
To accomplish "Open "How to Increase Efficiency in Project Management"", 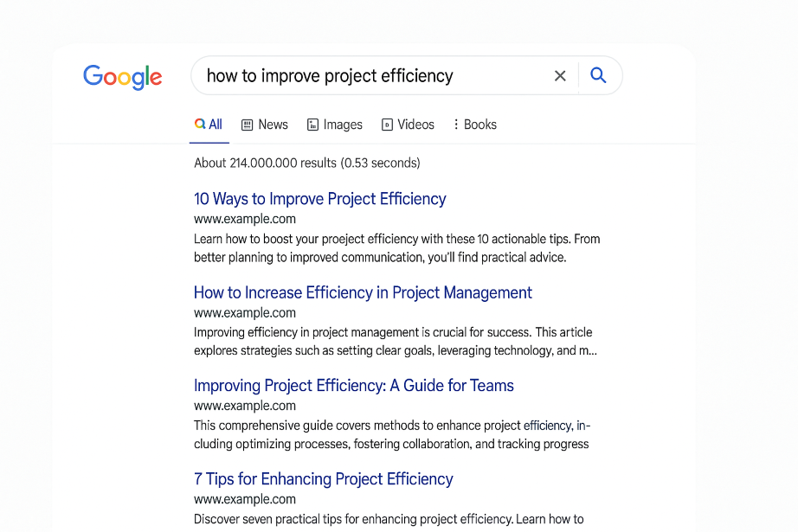I will [363, 292].
